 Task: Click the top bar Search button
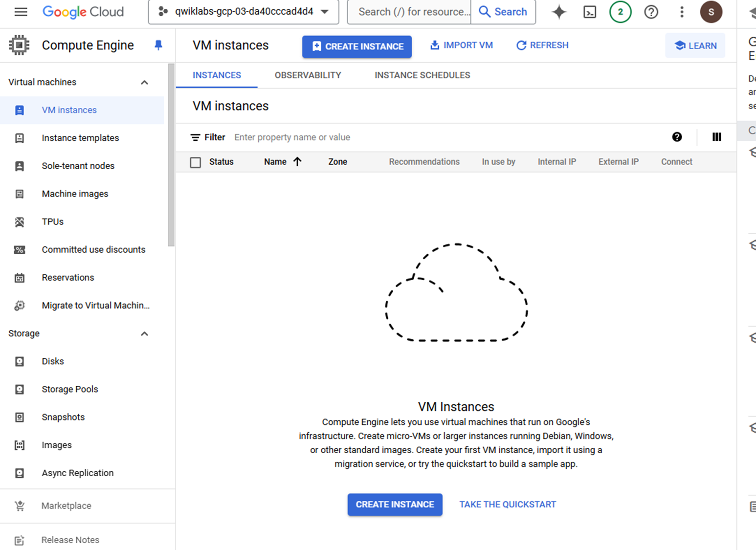tap(503, 12)
